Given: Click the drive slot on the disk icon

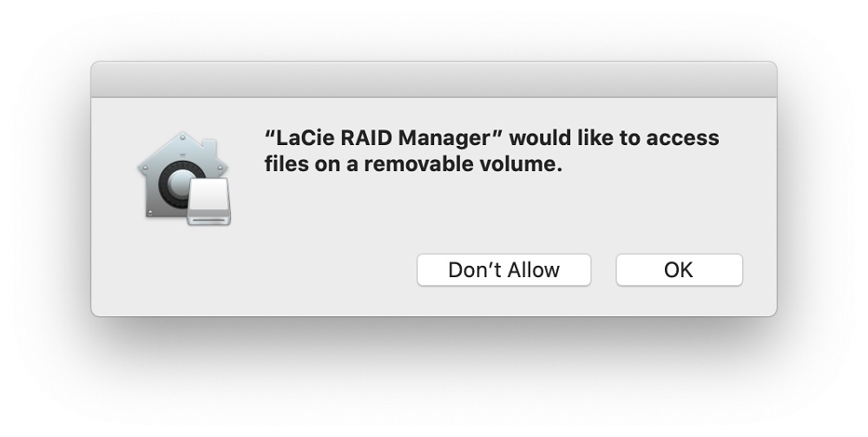Looking at the screenshot, I should pyautogui.click(x=208, y=221).
